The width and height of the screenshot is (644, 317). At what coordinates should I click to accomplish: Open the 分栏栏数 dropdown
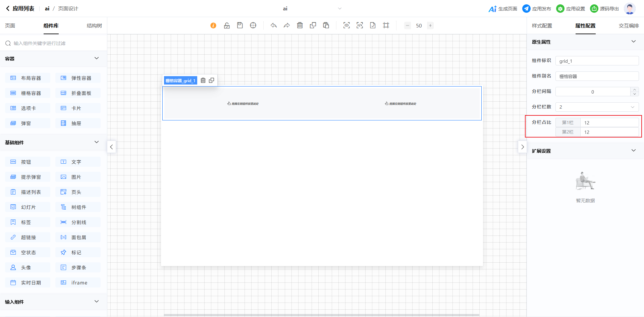coord(597,107)
